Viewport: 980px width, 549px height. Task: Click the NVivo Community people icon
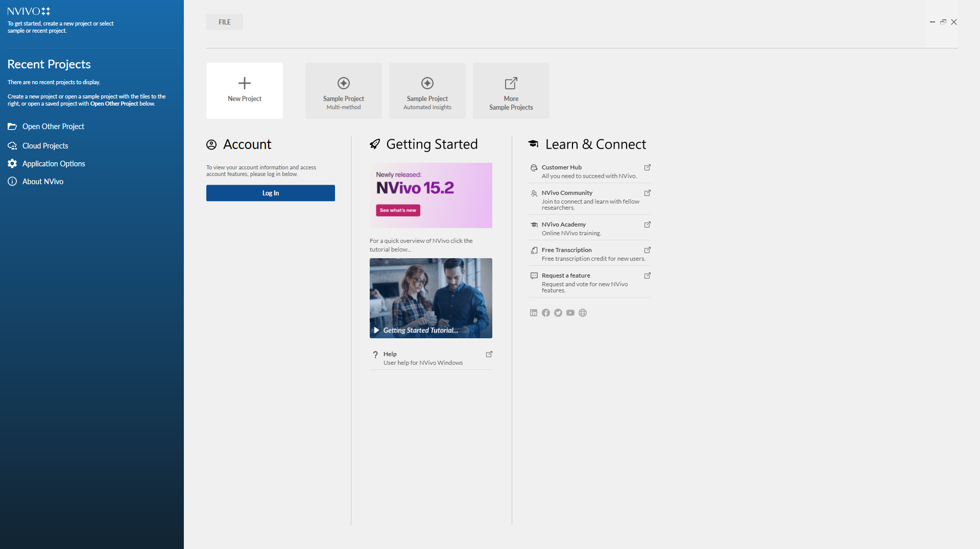tap(534, 193)
